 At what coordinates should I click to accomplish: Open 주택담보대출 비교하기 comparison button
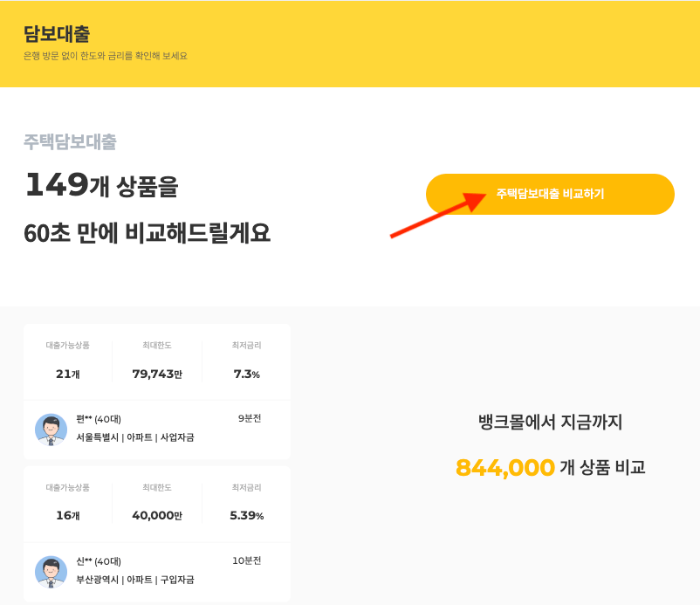click(x=550, y=194)
